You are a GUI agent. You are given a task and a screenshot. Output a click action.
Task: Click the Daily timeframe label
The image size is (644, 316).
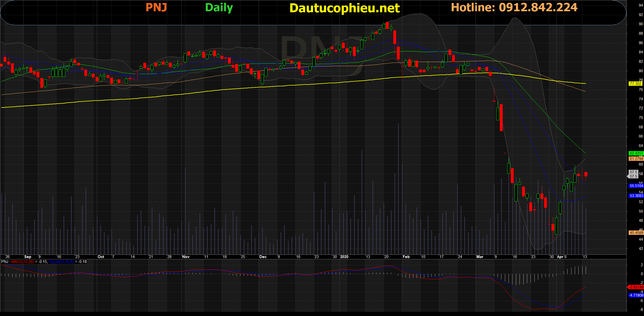point(219,8)
